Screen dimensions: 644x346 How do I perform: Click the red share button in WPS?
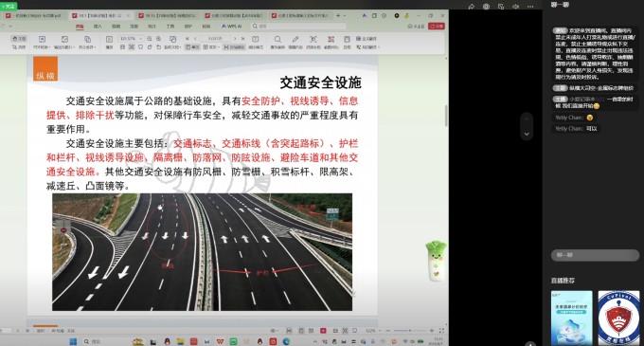click(x=437, y=26)
